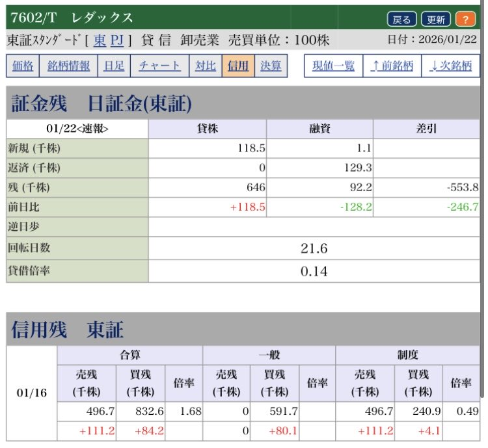Switch to the 銘柄情報 tab
Screen dimensions: 488x448
69,66
